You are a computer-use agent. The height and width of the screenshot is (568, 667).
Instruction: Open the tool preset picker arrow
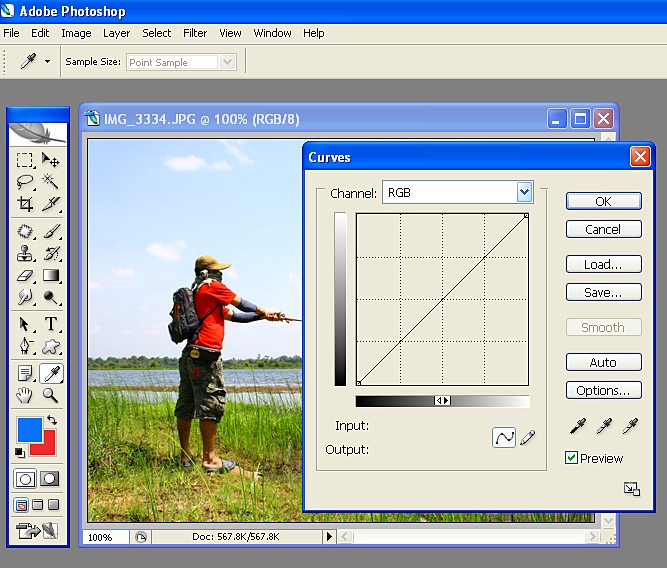(x=47, y=62)
